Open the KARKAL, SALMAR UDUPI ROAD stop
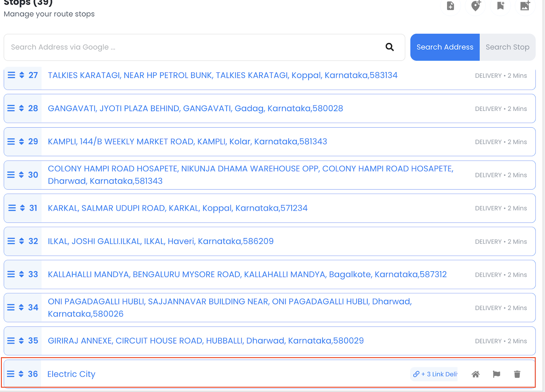Image resolution: width=545 pixels, height=392 pixels. (177, 208)
